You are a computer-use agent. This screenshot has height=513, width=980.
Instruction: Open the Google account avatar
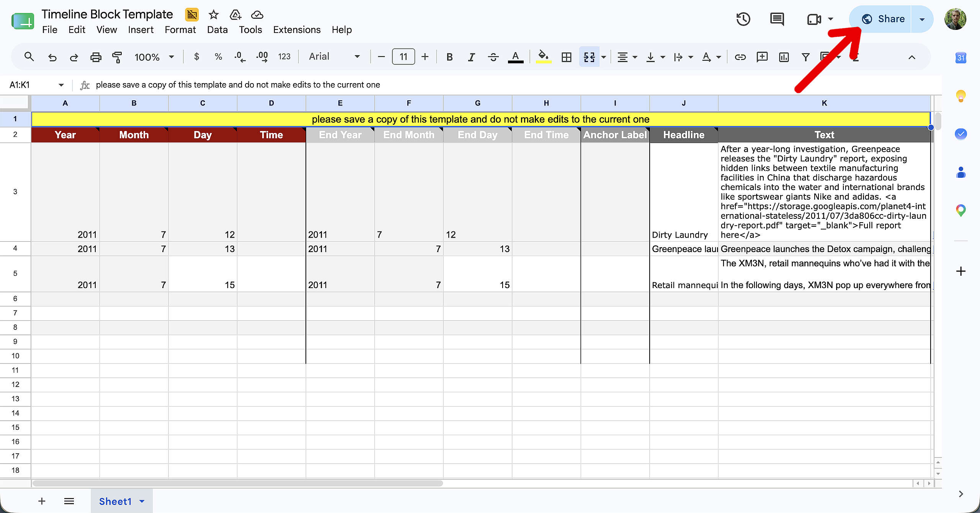pyautogui.click(x=955, y=19)
